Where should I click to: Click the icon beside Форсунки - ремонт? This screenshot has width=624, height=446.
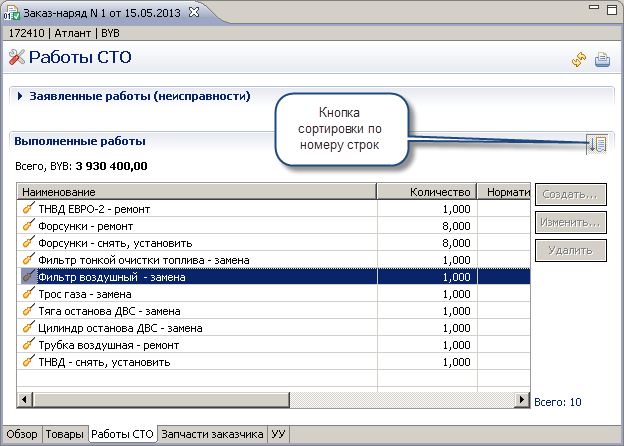[28, 226]
